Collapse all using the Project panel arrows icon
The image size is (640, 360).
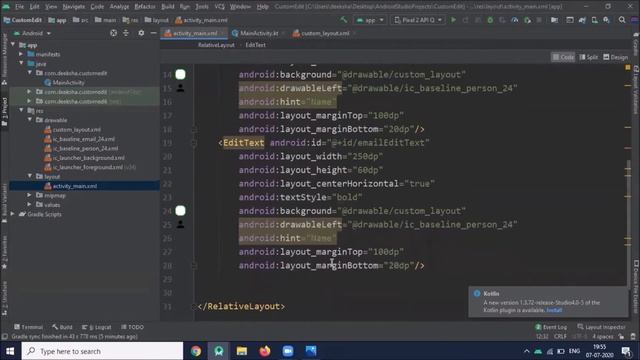tap(126, 33)
